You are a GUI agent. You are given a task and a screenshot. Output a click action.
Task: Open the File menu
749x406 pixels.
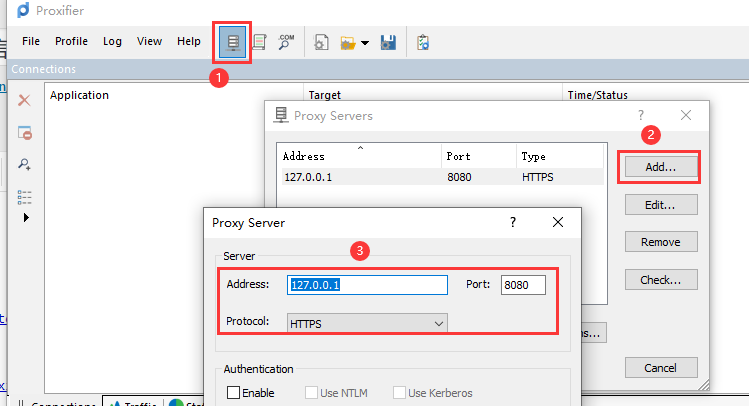pos(31,42)
